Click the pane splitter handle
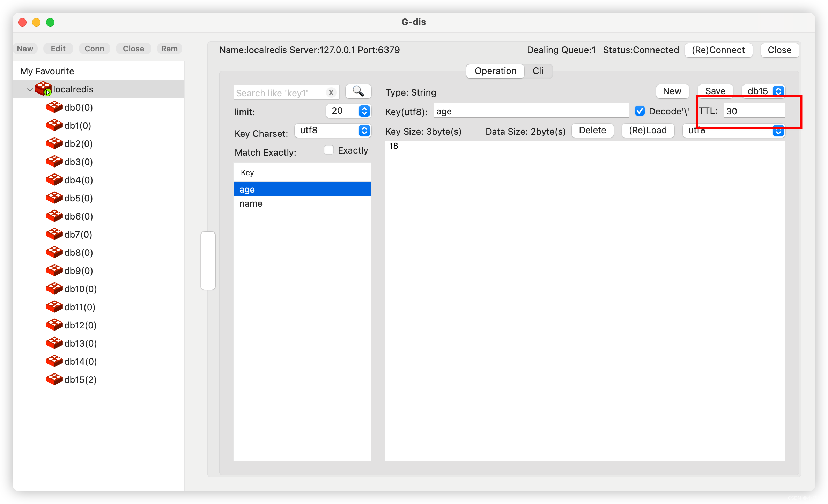 coord(208,260)
